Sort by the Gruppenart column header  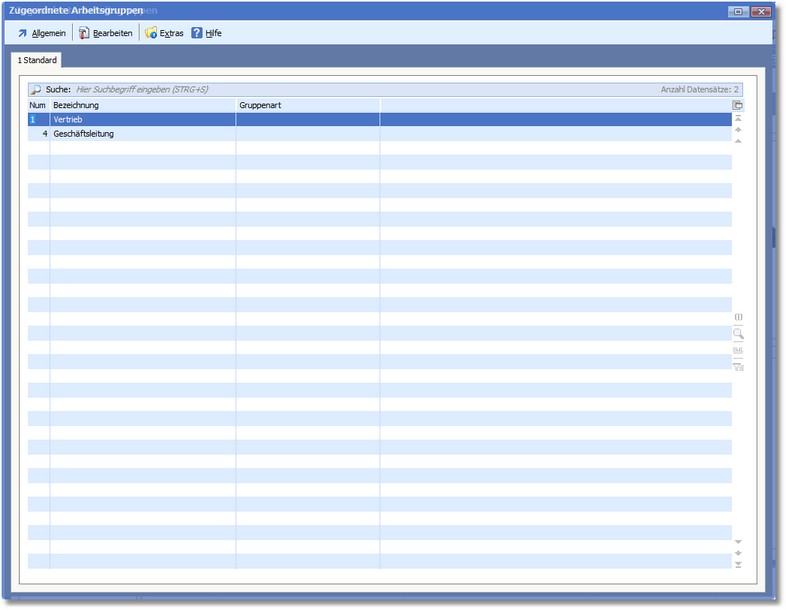306,105
